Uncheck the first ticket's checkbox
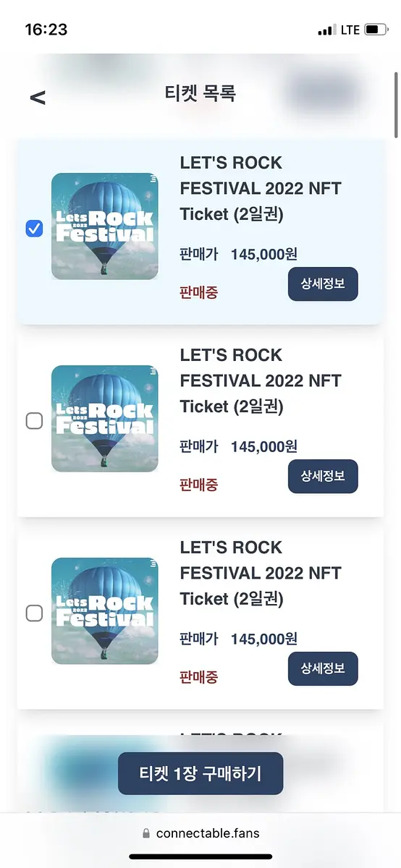This screenshot has width=401, height=868. pos(34,229)
